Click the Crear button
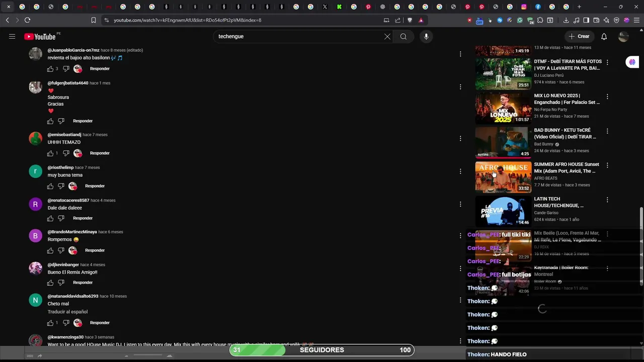The image size is (644, 362). (579, 36)
